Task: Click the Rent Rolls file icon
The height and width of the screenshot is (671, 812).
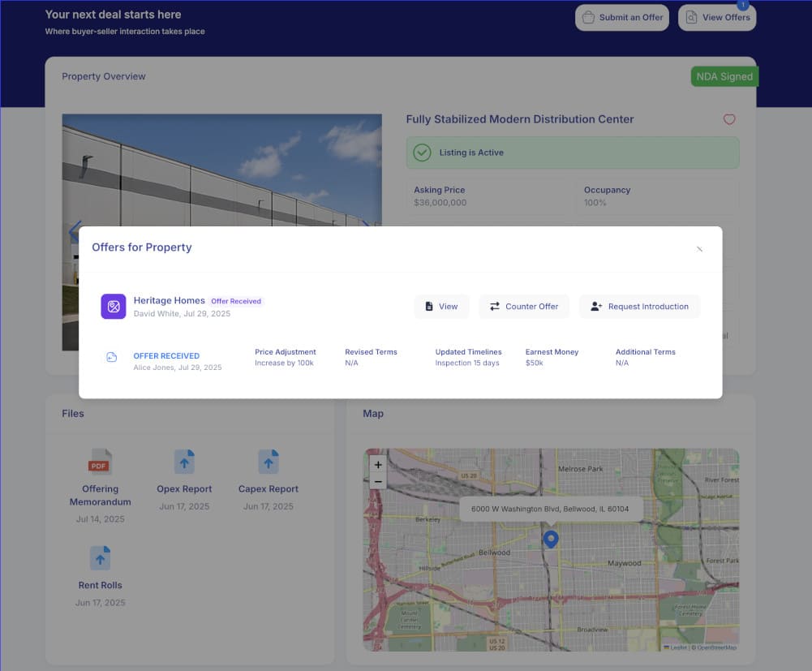Action: (x=100, y=557)
